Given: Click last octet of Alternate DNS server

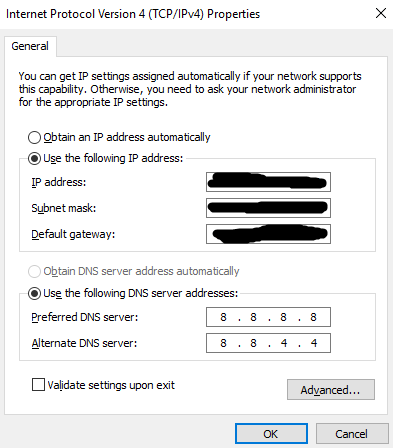Looking at the screenshot, I should pos(314,343).
